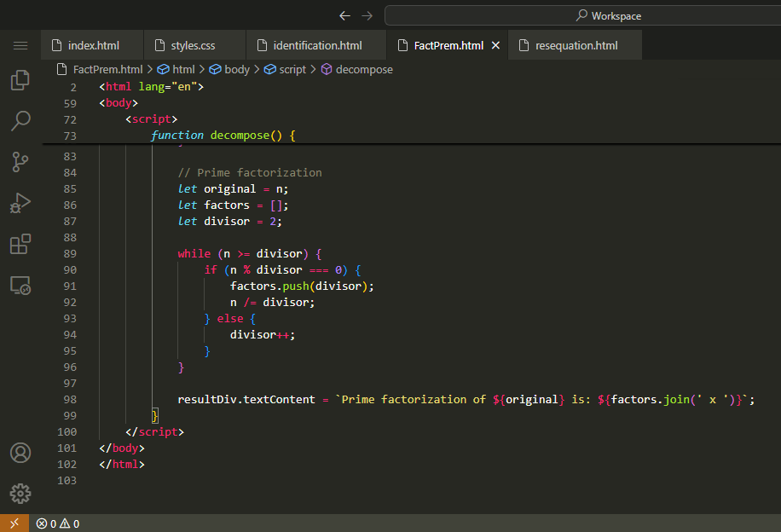Viewport: 781px width, 532px height.
Task: Open the Manage settings gear
Action: [20, 494]
